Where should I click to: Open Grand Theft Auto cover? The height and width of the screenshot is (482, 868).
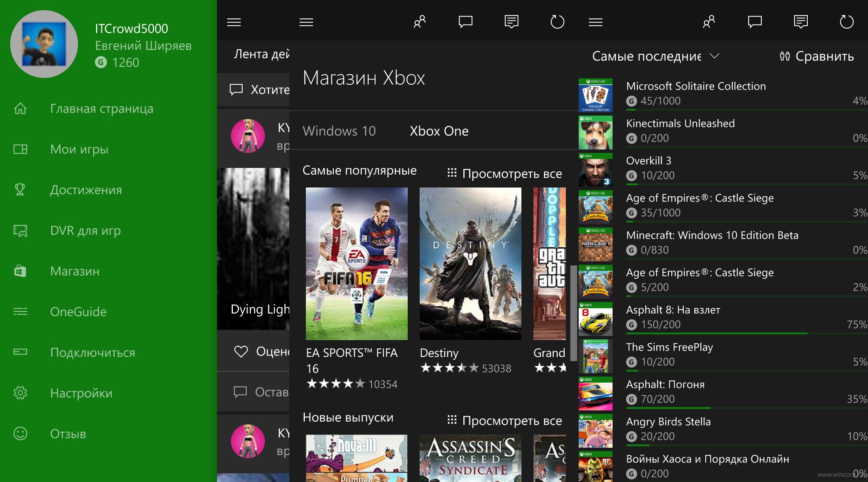(x=550, y=264)
